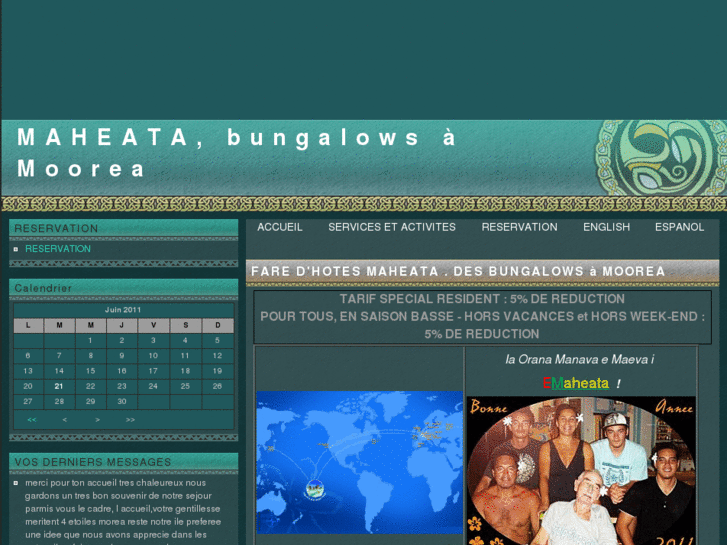
Task: Select day 30 in the calendar
Action: coord(122,402)
